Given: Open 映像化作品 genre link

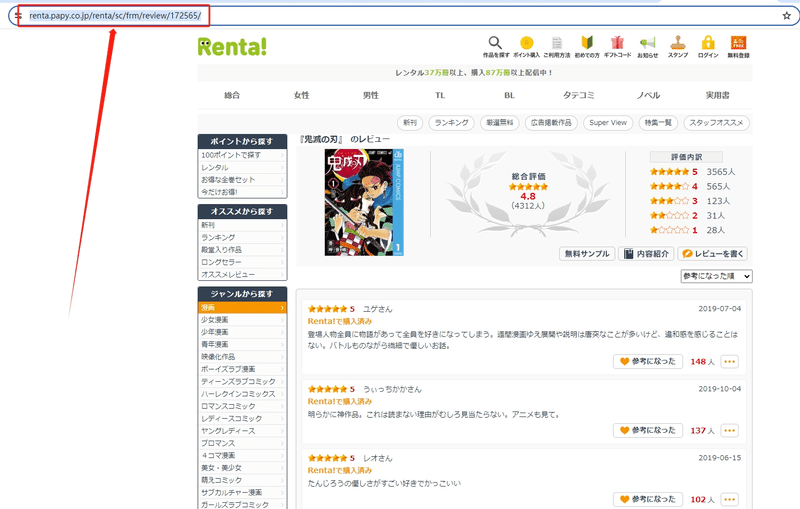Looking at the screenshot, I should (x=242, y=357).
